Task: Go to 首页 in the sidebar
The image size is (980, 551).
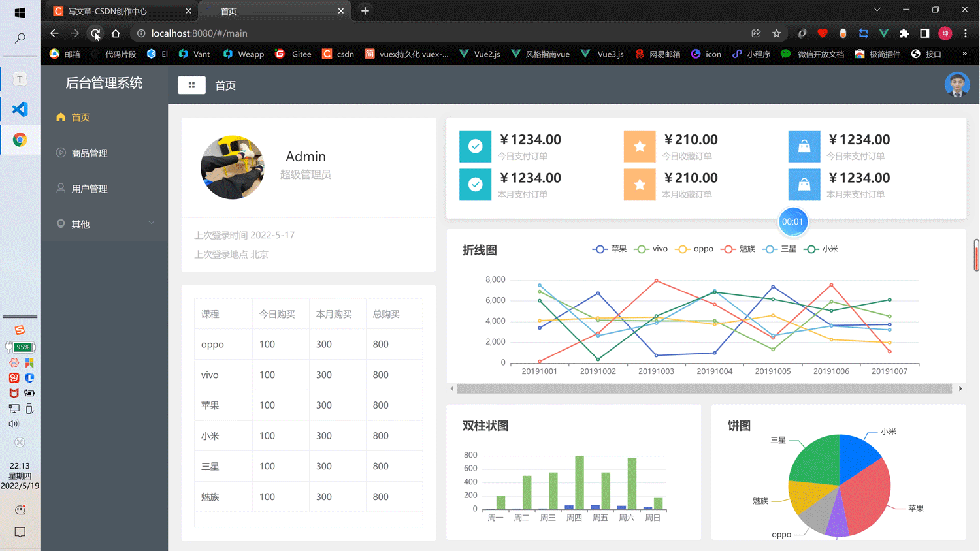Action: pyautogui.click(x=104, y=118)
